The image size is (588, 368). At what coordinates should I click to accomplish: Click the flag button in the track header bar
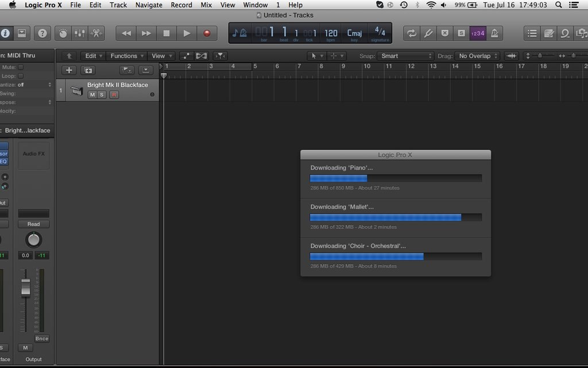click(x=127, y=70)
